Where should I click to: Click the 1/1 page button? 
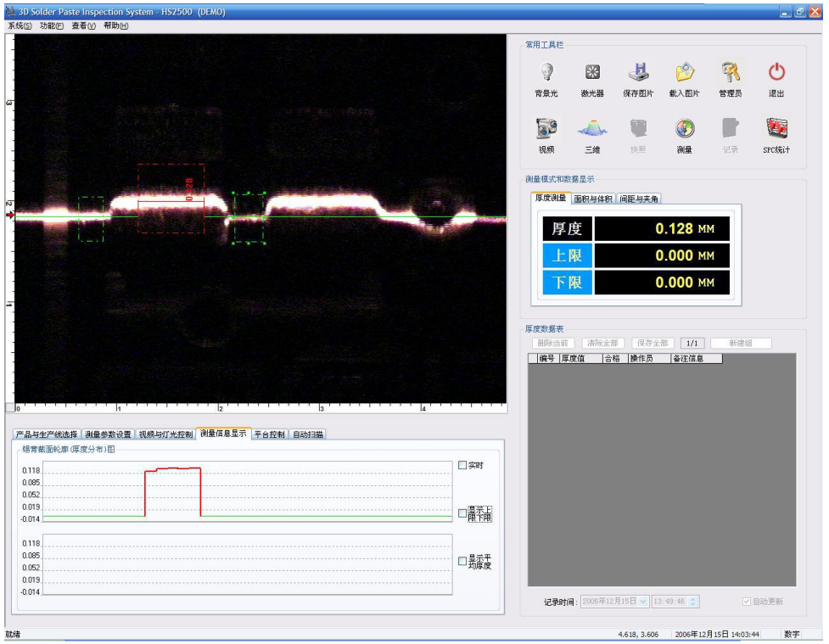pyautogui.click(x=692, y=343)
